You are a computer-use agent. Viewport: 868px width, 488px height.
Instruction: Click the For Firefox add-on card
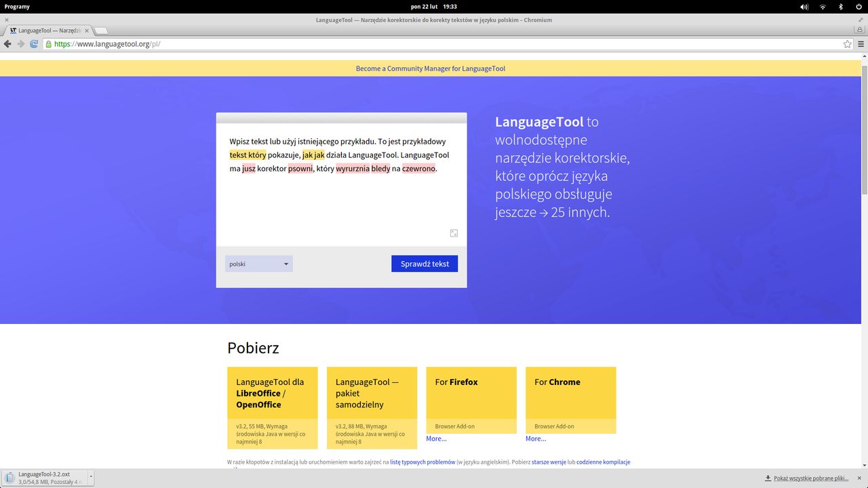point(471,400)
